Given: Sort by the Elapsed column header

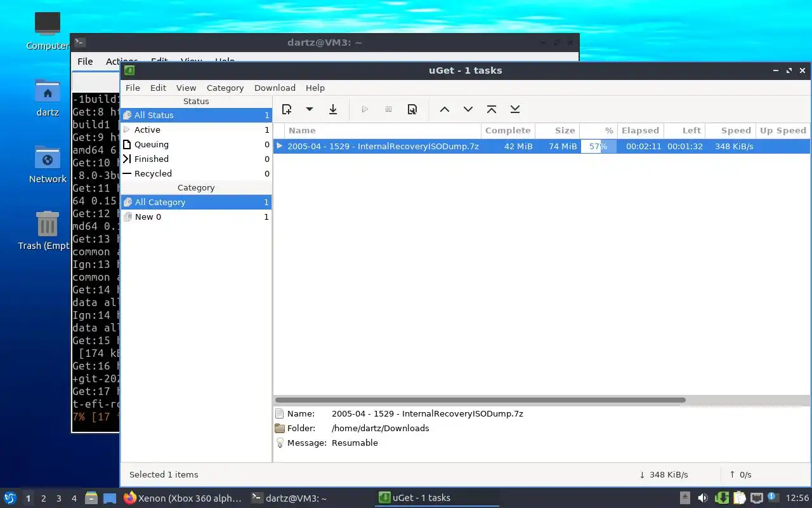Looking at the screenshot, I should point(640,130).
